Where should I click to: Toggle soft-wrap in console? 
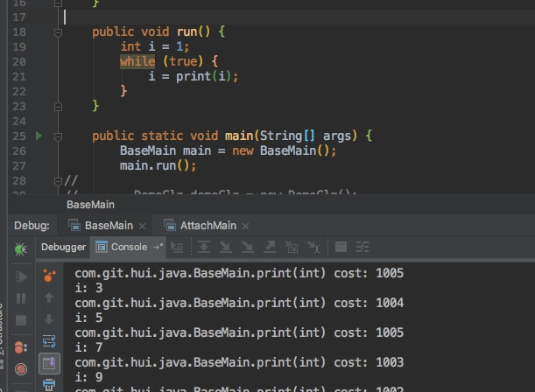click(x=49, y=341)
